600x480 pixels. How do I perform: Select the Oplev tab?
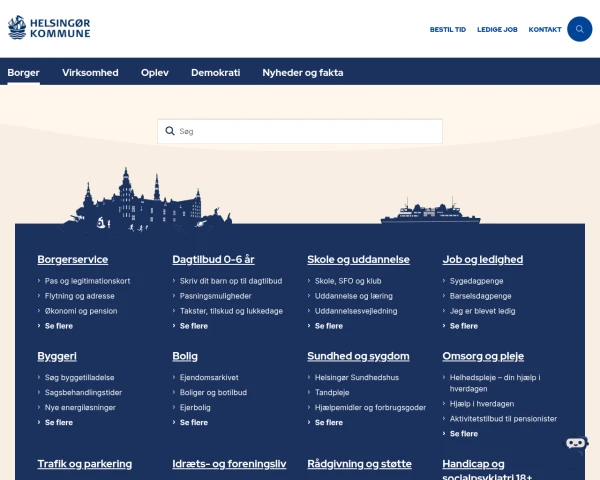click(x=155, y=72)
